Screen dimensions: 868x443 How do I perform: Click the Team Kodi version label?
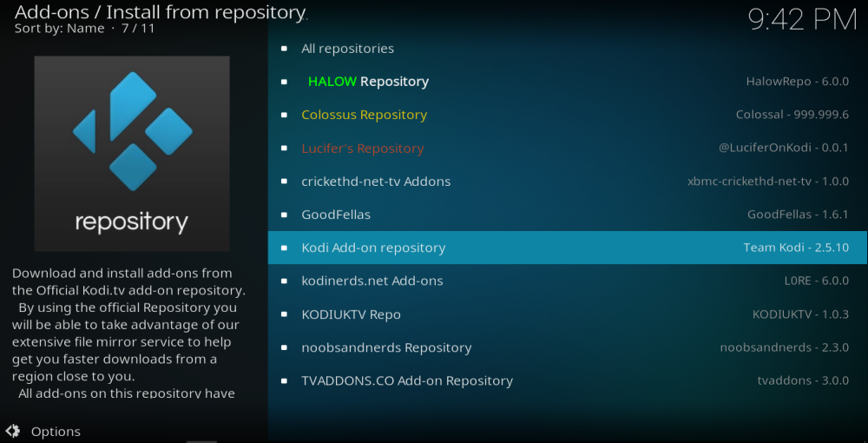(795, 248)
